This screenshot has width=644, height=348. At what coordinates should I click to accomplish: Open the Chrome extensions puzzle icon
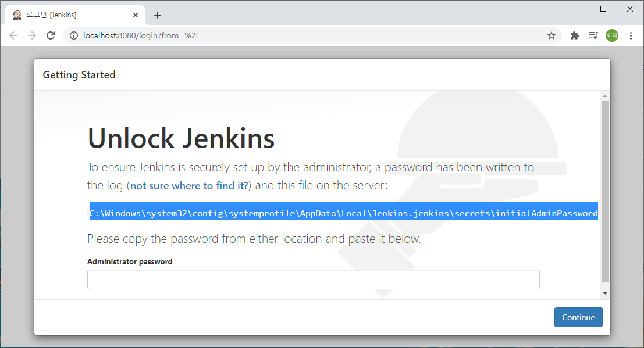[x=575, y=35]
